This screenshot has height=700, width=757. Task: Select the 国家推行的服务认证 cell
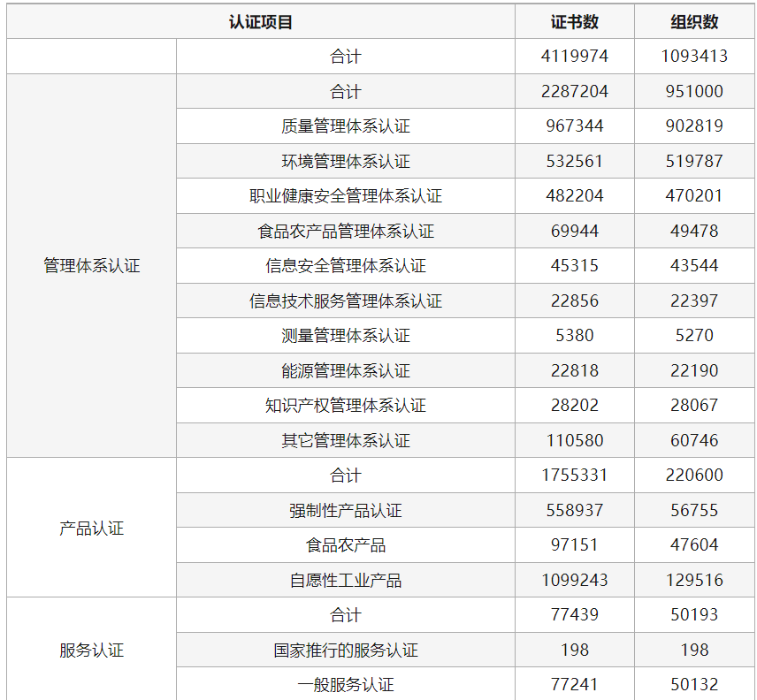[x=346, y=651]
